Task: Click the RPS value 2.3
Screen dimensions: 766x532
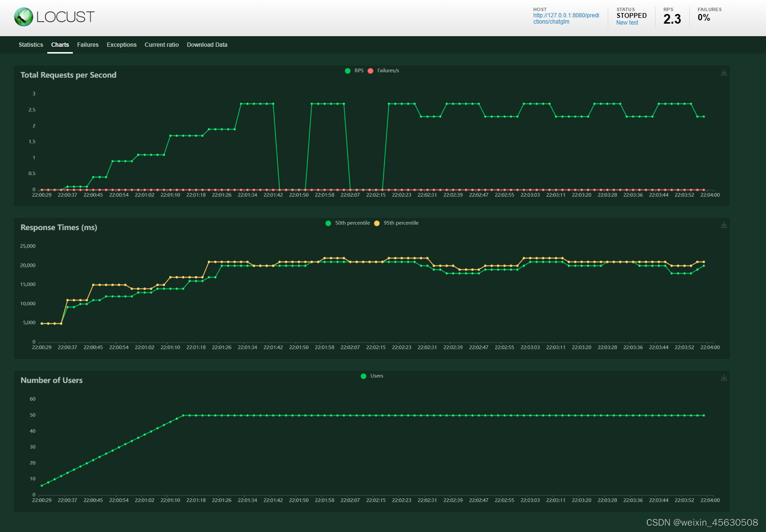Action: point(672,19)
